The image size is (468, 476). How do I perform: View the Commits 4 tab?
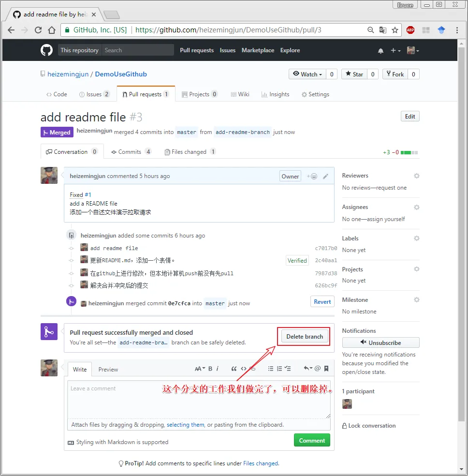tap(131, 152)
